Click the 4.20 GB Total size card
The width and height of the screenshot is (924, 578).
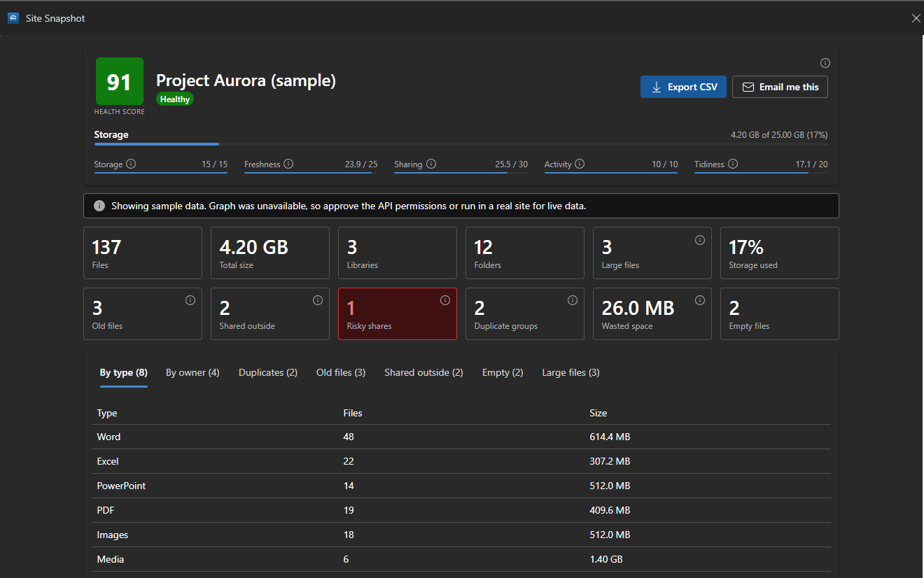click(x=270, y=253)
